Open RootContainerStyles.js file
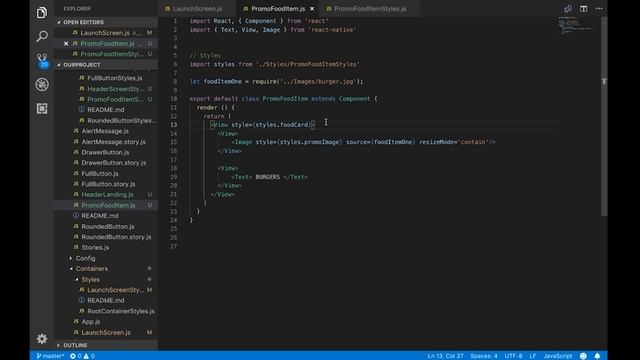 106,311
